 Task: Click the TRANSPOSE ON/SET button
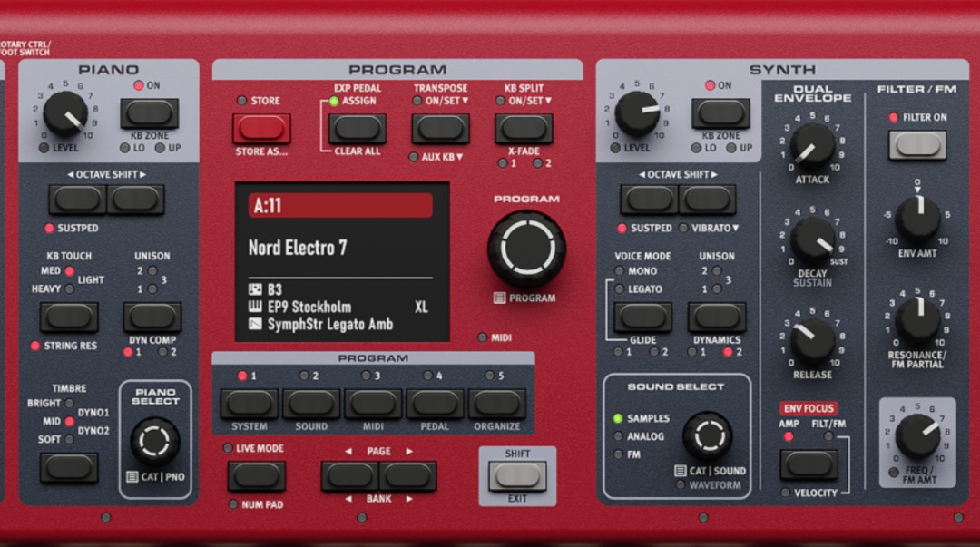441,129
